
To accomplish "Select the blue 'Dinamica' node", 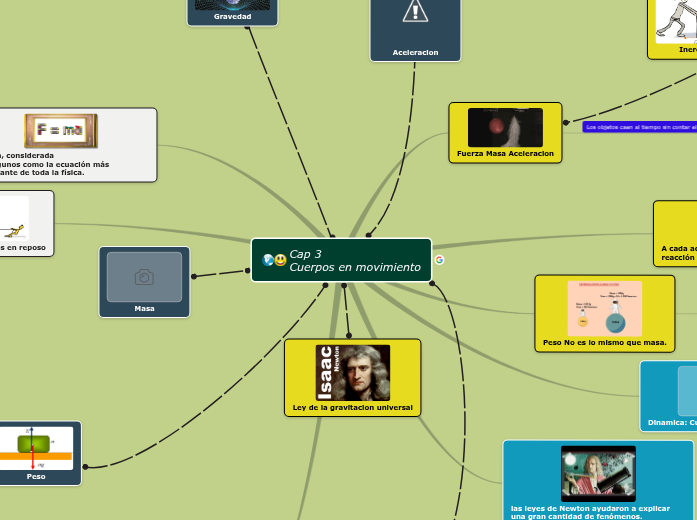I will 670,400.
